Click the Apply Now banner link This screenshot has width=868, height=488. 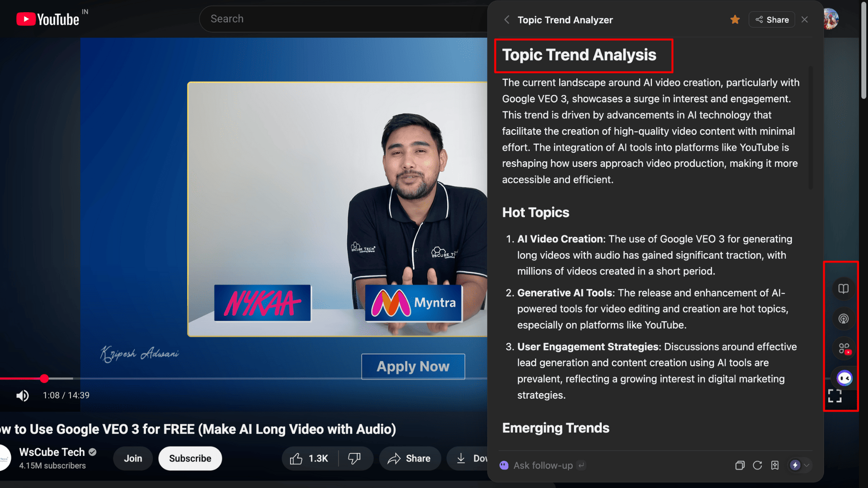coord(413,366)
